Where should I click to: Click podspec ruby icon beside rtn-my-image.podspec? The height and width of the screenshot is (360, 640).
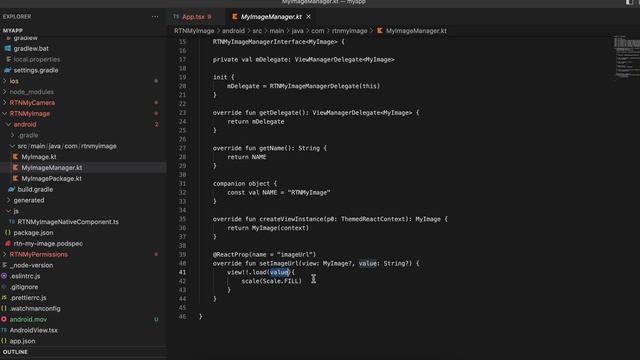pyautogui.click(x=8, y=243)
